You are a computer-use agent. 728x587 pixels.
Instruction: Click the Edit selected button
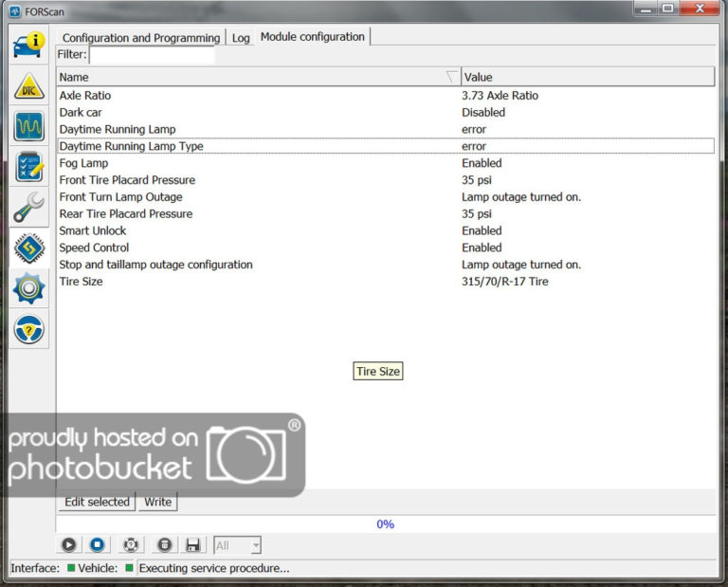[x=97, y=502]
